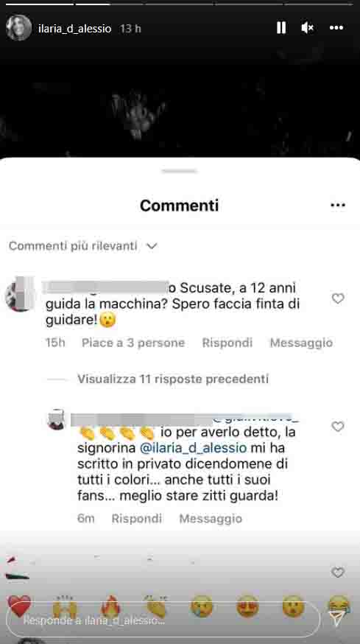
Task: Send the heart-eyes emoji reaction
Action: (247, 606)
